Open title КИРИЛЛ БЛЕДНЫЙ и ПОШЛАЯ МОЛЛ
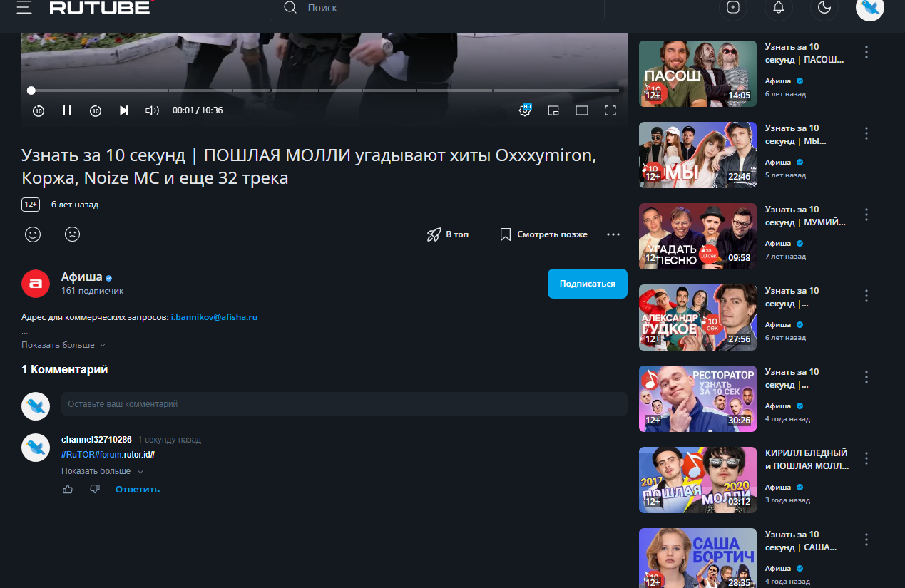This screenshot has height=588, width=905. click(x=807, y=460)
